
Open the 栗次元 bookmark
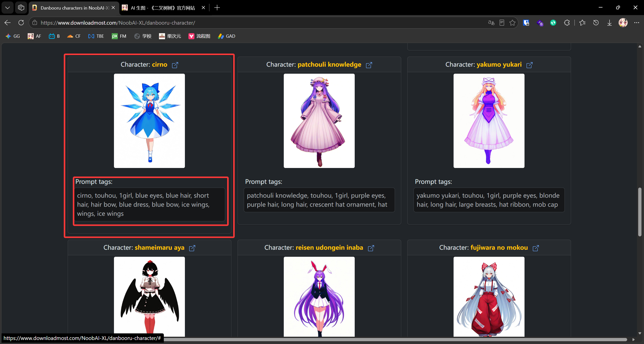[x=170, y=36]
